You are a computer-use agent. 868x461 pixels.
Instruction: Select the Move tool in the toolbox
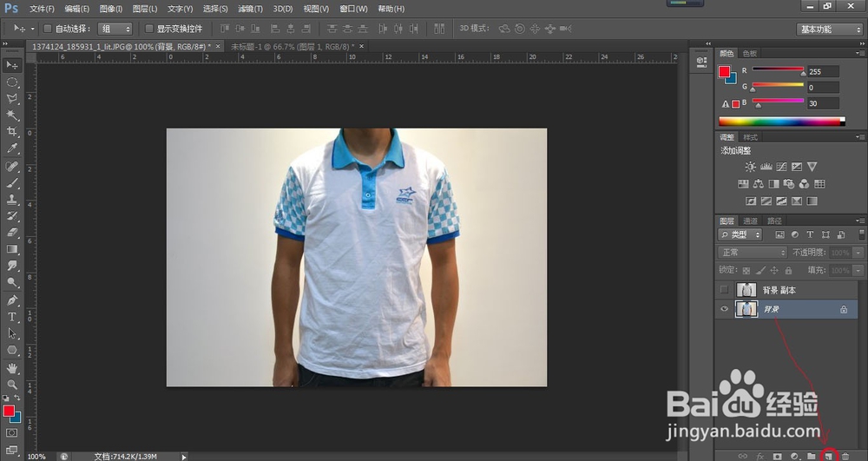(11, 65)
